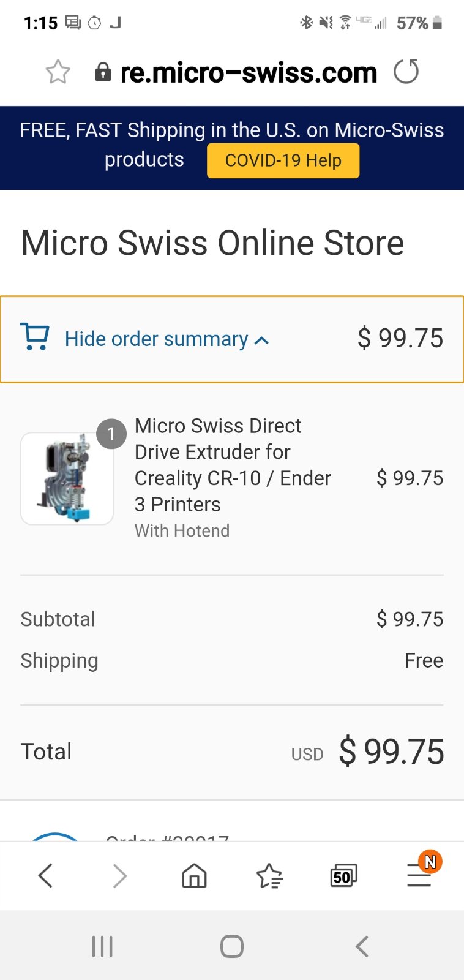Tap the Android recent apps button
Viewport: 464px width, 980px height.
click(102, 946)
